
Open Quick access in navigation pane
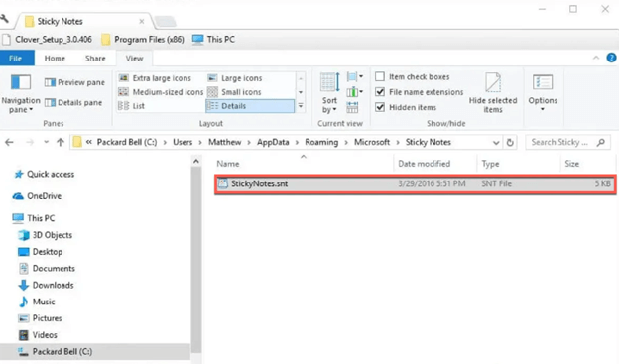coord(45,175)
